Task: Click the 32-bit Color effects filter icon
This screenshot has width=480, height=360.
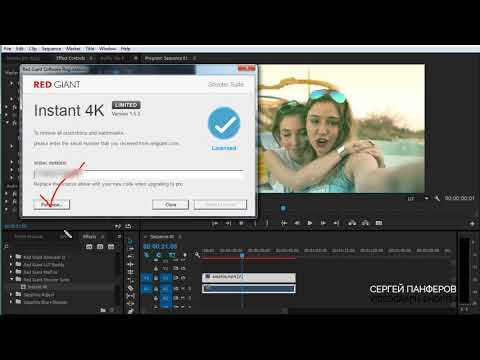Action: tap(100, 247)
